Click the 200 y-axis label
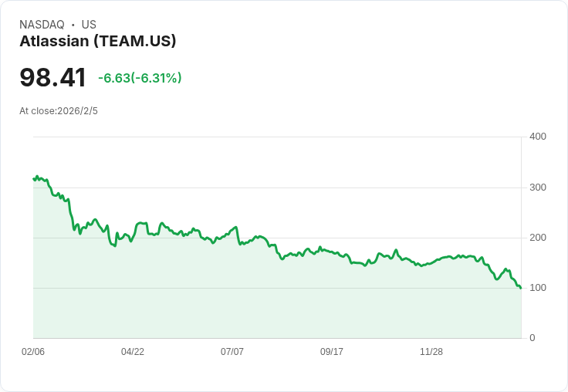The height and width of the screenshot is (392, 568). pos(537,238)
